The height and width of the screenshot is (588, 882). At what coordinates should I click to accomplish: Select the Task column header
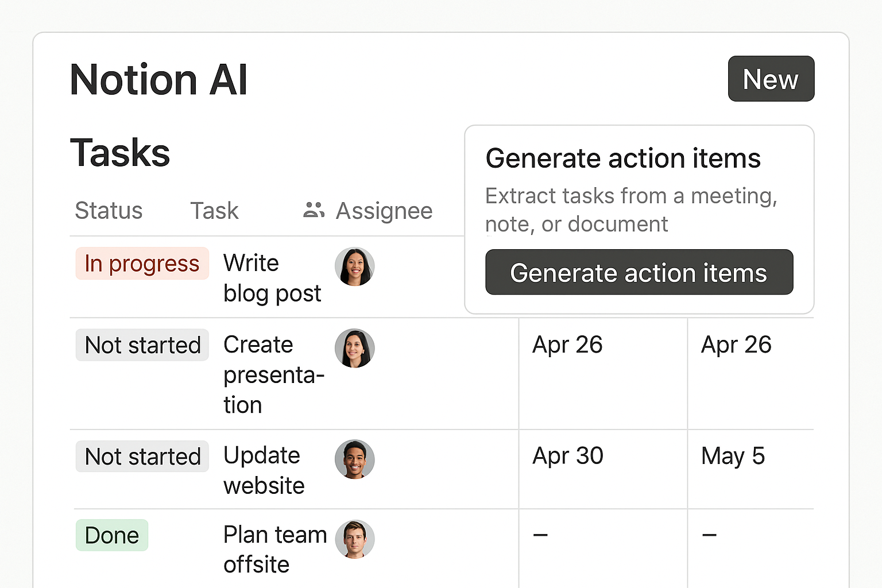pos(214,210)
